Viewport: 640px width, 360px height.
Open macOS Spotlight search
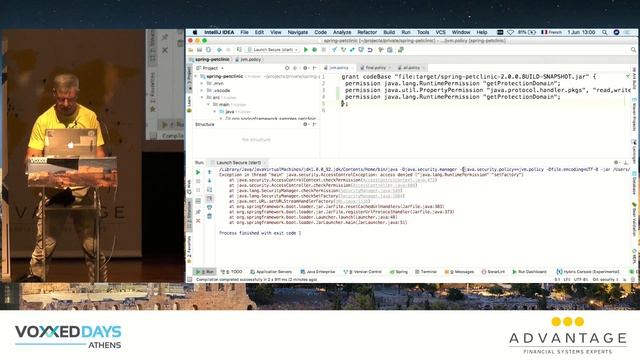(604, 32)
